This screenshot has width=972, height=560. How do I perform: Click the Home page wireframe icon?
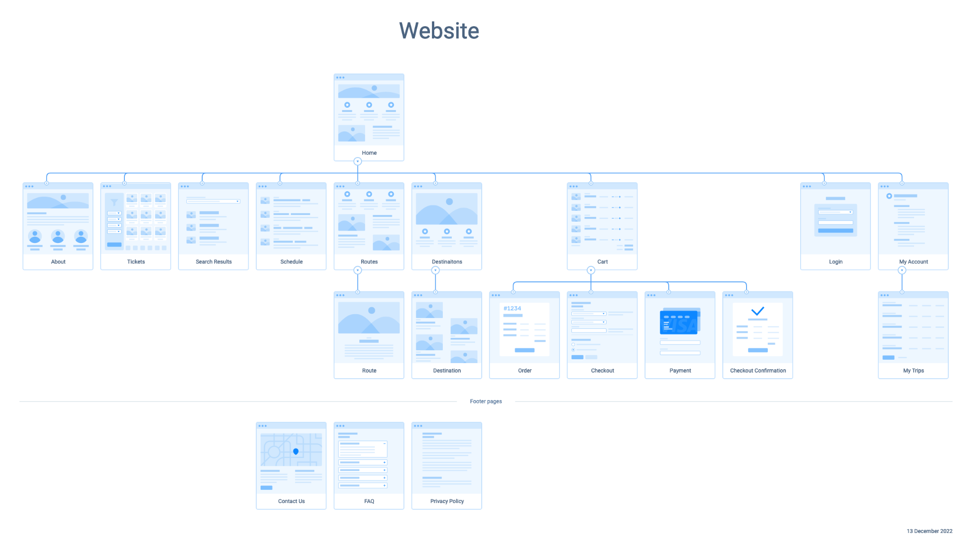coord(369,113)
